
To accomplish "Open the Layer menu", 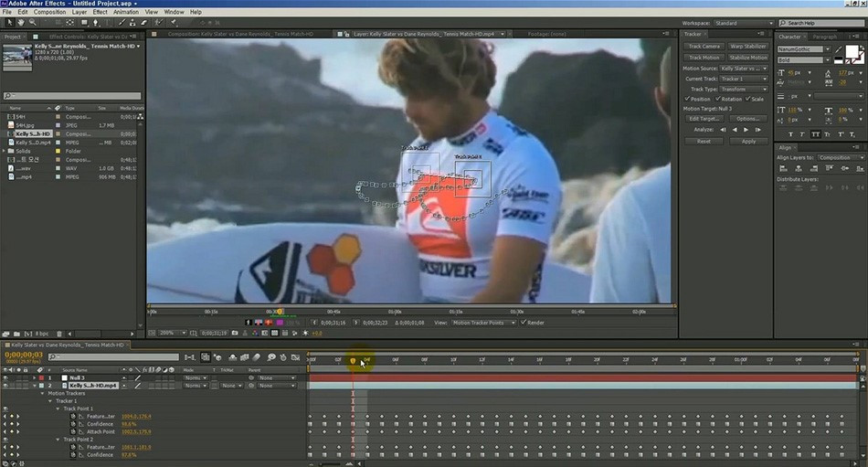I will tap(79, 12).
